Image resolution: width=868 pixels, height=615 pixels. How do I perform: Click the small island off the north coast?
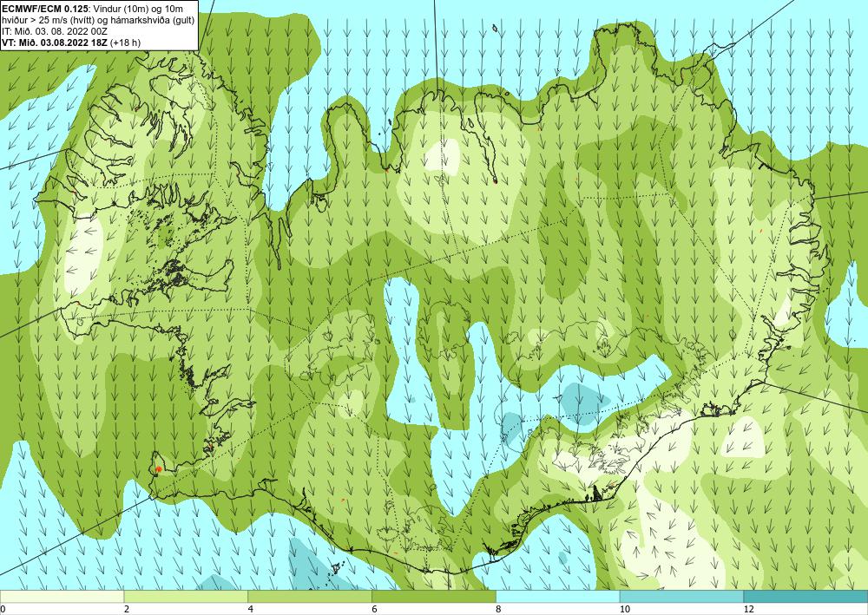pyautogui.click(x=495, y=27)
